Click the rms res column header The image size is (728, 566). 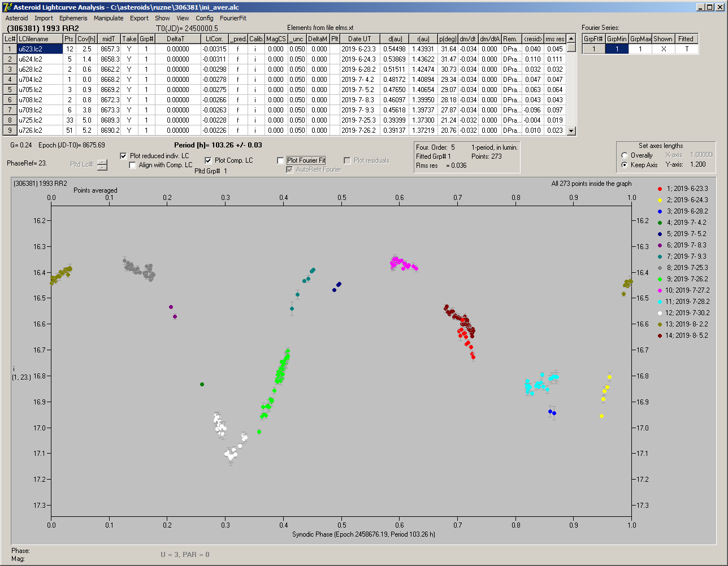[x=555, y=39]
